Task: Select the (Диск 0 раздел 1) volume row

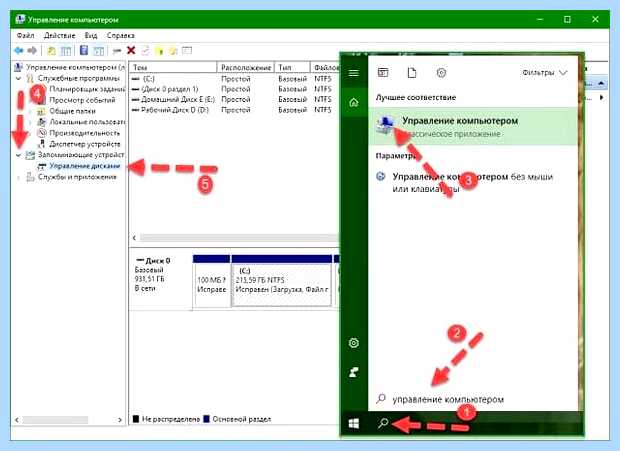Action: [234, 89]
